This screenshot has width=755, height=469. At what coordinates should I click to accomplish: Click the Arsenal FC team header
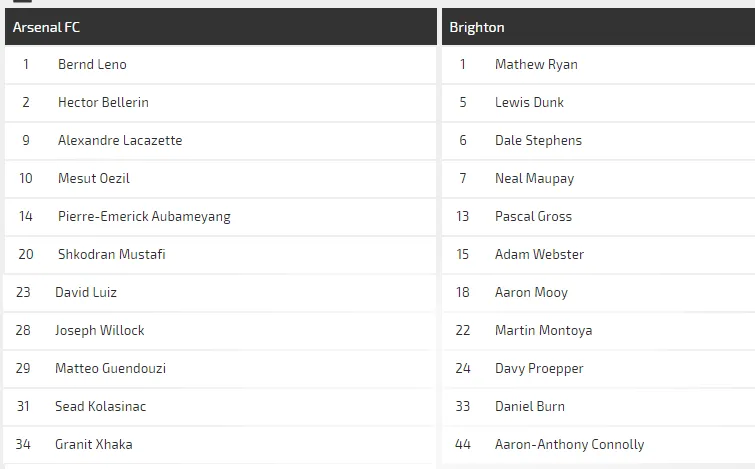click(46, 27)
